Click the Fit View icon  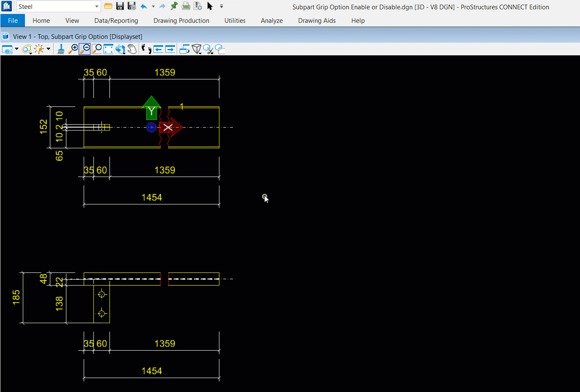pos(109,49)
